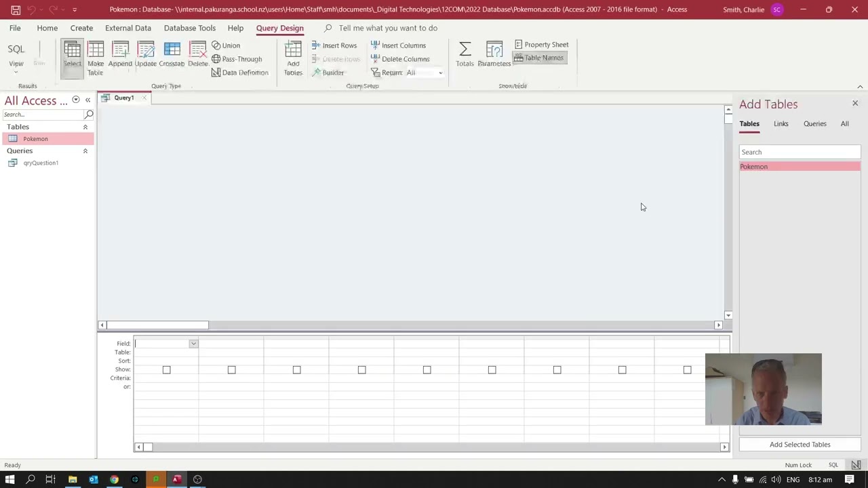Switch to Links tab in Add Tables
The image size is (868, 488).
(x=781, y=123)
